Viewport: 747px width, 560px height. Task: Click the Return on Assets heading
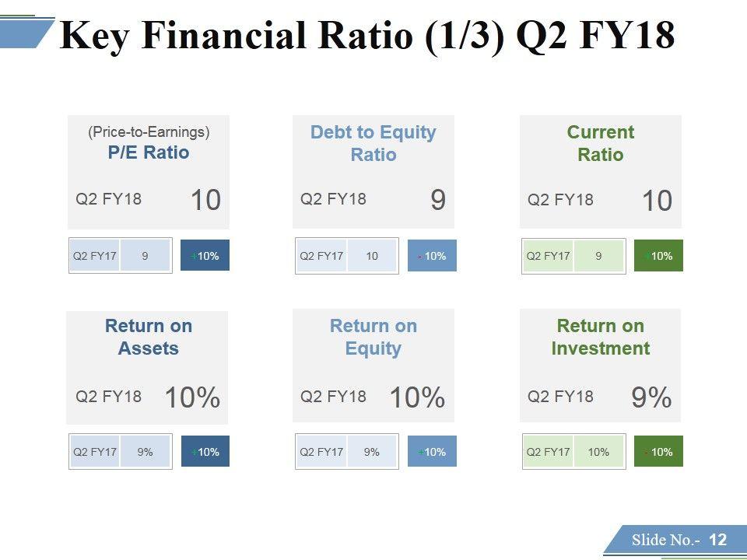(x=148, y=337)
